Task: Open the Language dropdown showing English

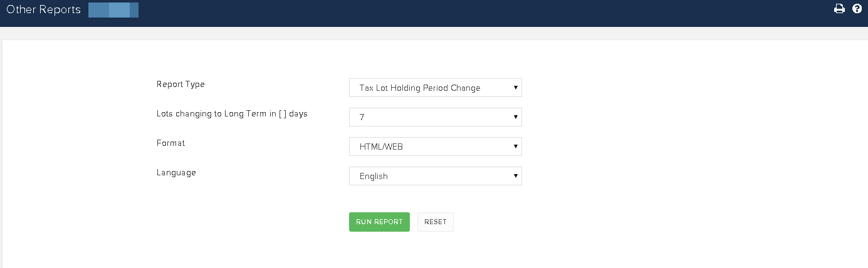Action: point(436,176)
